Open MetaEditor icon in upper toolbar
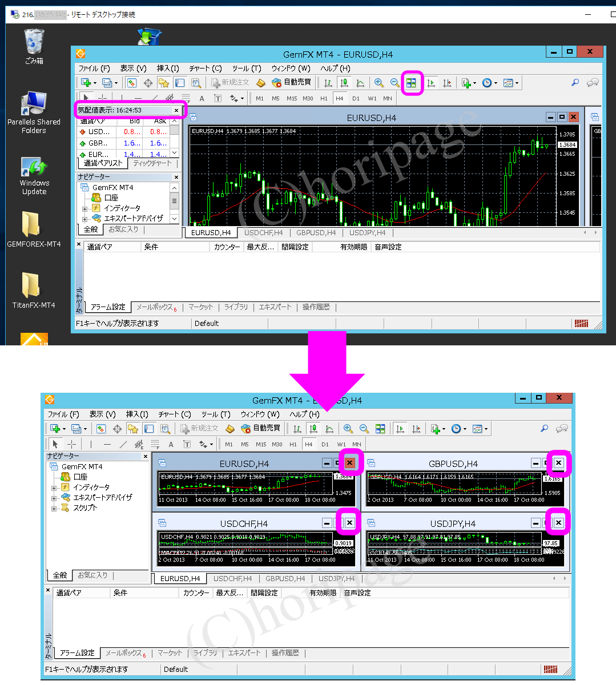This screenshot has height=685, width=616. point(261,83)
